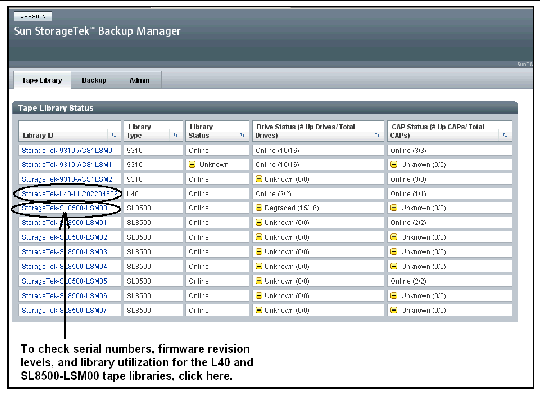Sort by CAP Status column icon
540x394 pixels.
pyautogui.click(x=505, y=135)
